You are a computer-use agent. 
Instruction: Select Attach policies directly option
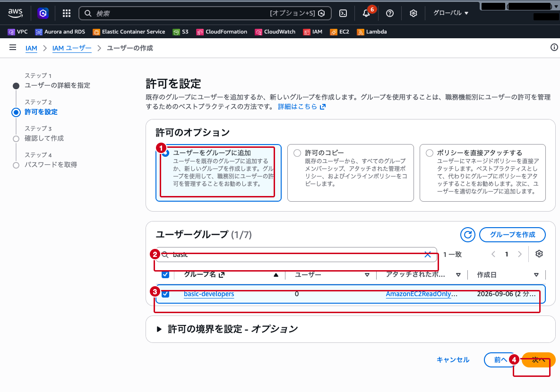(482, 173)
